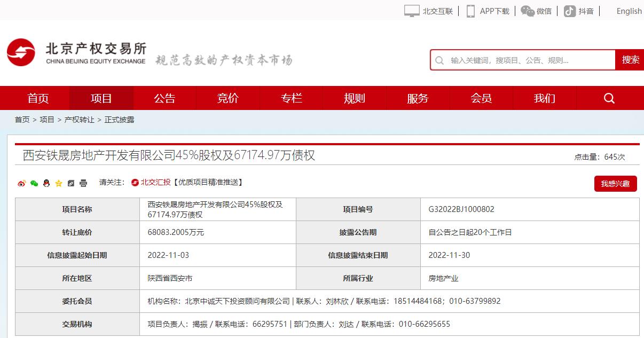Click the price 68083.2005万元
This screenshot has width=644, height=338.
(x=176, y=232)
